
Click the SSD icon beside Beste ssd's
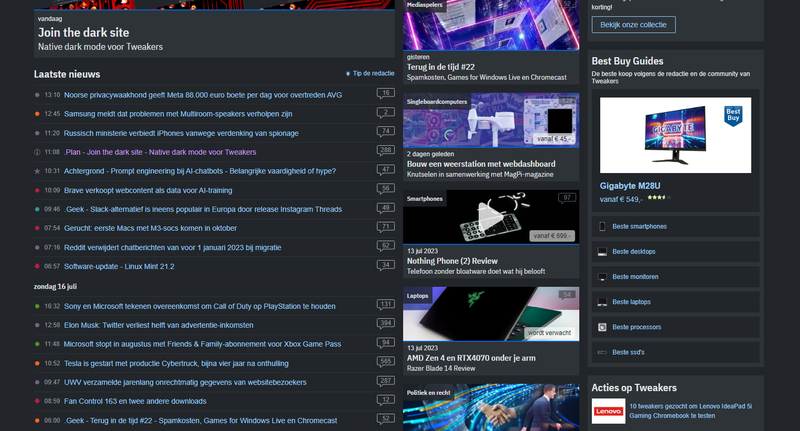[x=602, y=352]
